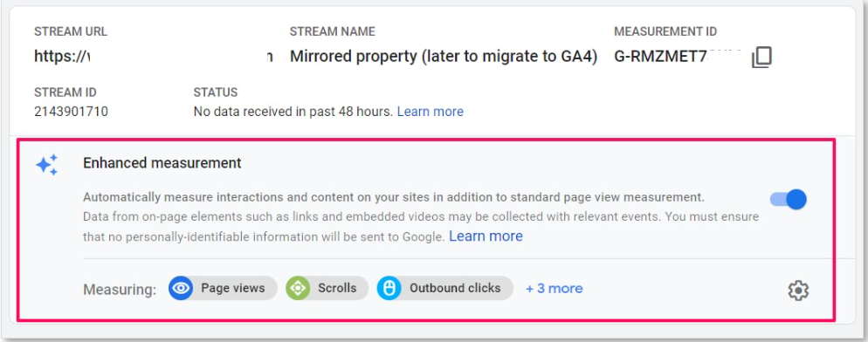Click the Enhanced measurement heading
This screenshot has height=342, width=868.
(162, 163)
